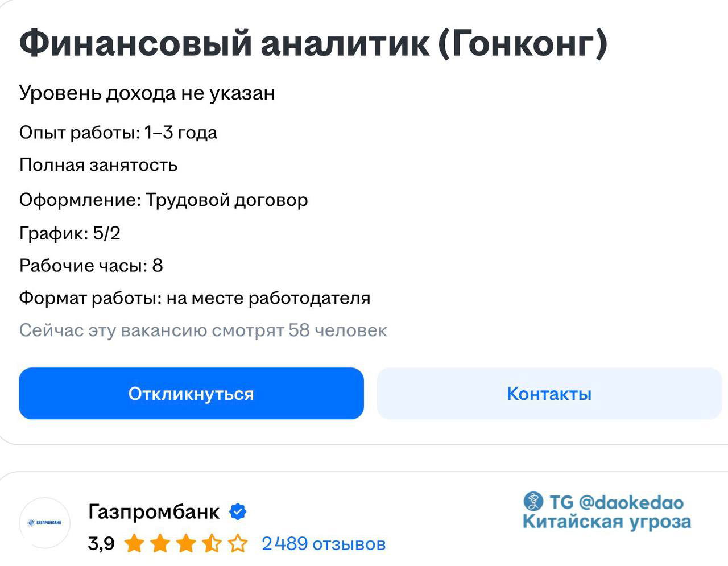Click the blue verified badge next to Газпромбанк

(238, 511)
